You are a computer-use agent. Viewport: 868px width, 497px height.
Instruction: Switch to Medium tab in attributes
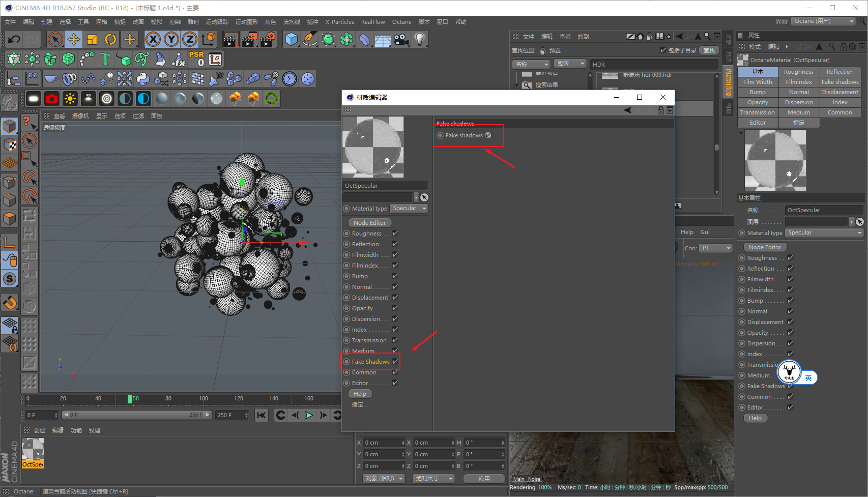[x=798, y=112]
